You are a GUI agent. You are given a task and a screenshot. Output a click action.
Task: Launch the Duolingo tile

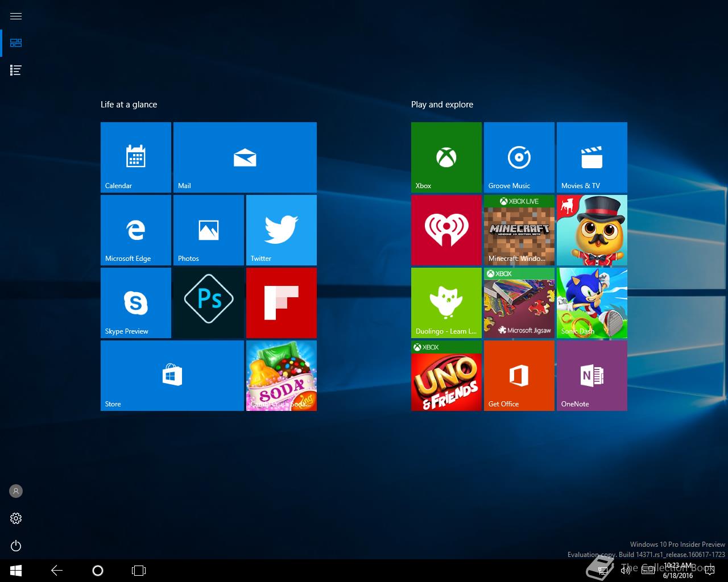point(446,303)
